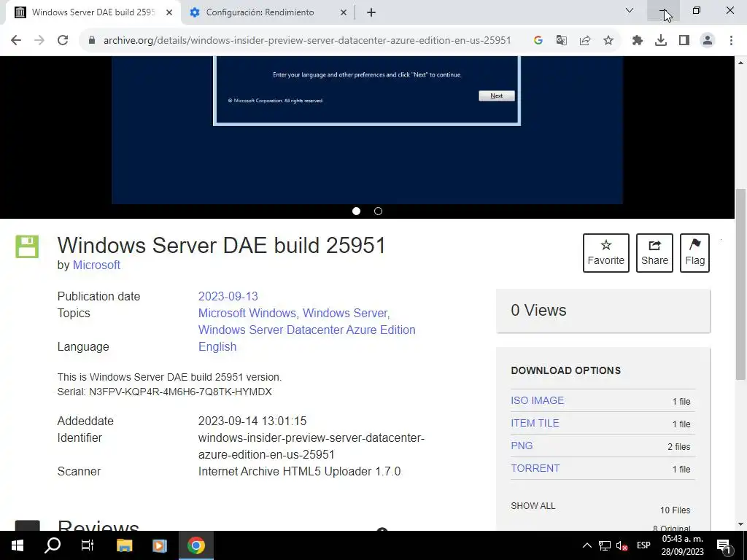This screenshot has width=747, height=560.
Task: Click the scrollbar down arrow
Action: coord(741,524)
